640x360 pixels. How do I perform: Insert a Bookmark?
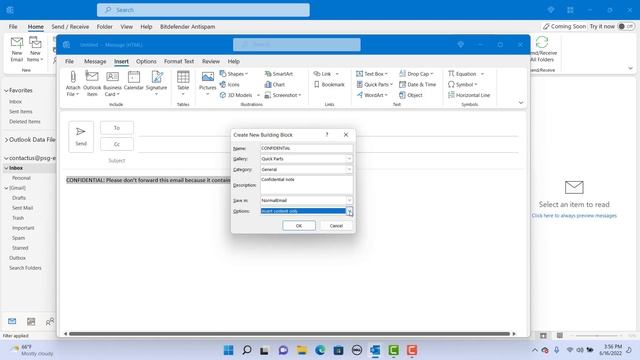tap(329, 84)
